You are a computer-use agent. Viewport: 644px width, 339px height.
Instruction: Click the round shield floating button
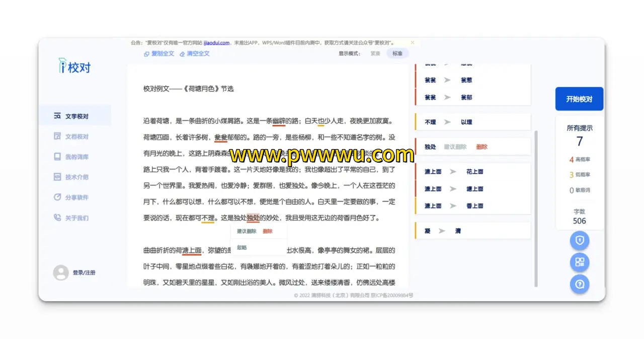click(x=580, y=241)
